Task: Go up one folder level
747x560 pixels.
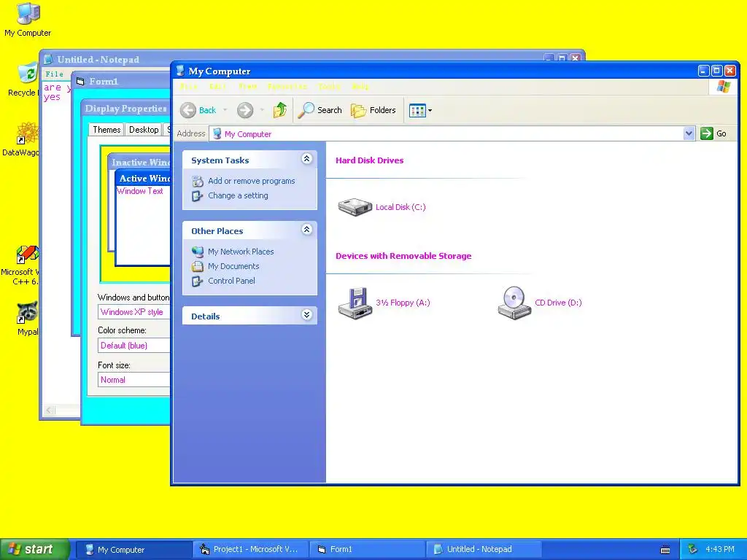Action: 280,110
